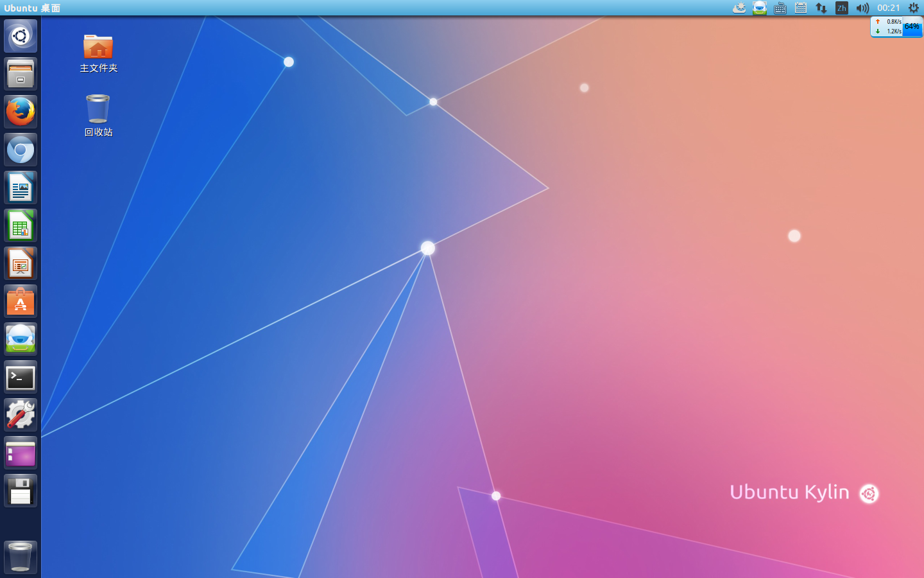Screen dimensions: 924x578
Task: Click the 64% memory usage widget
Action: pyautogui.click(x=912, y=26)
